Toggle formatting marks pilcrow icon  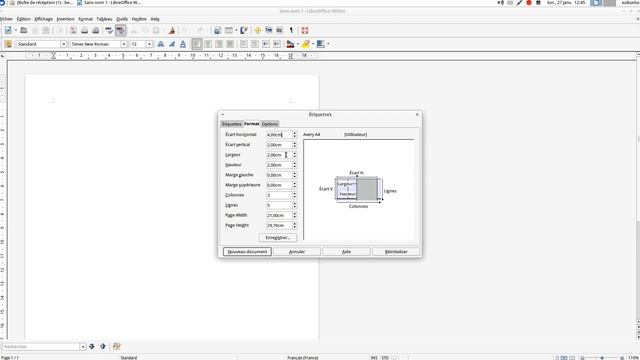point(291,31)
